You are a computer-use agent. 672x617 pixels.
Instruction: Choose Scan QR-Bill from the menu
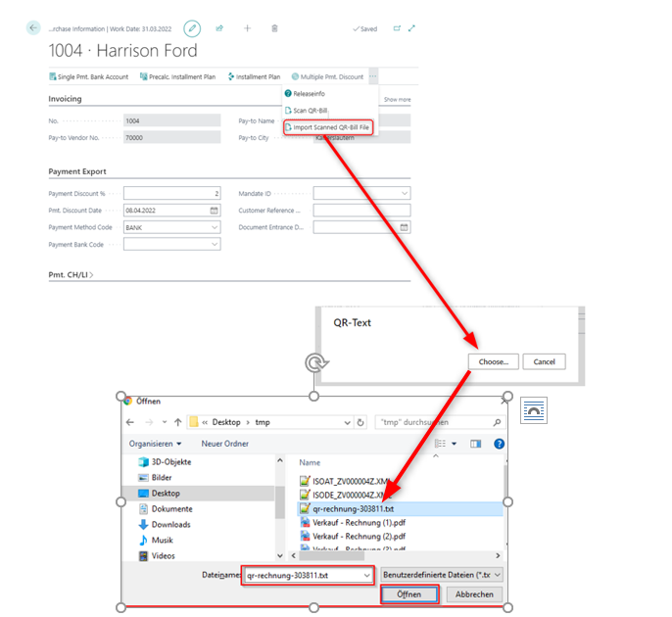310,111
